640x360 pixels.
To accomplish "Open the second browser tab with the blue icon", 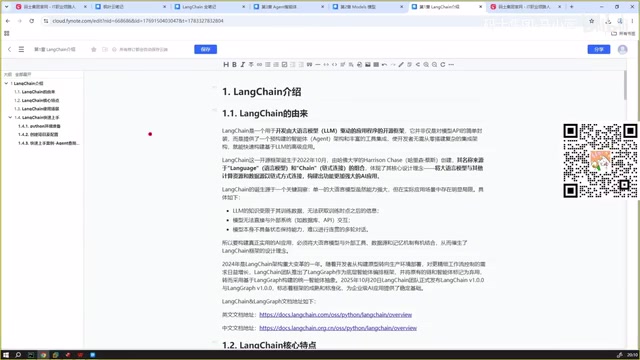I will click(131, 7).
